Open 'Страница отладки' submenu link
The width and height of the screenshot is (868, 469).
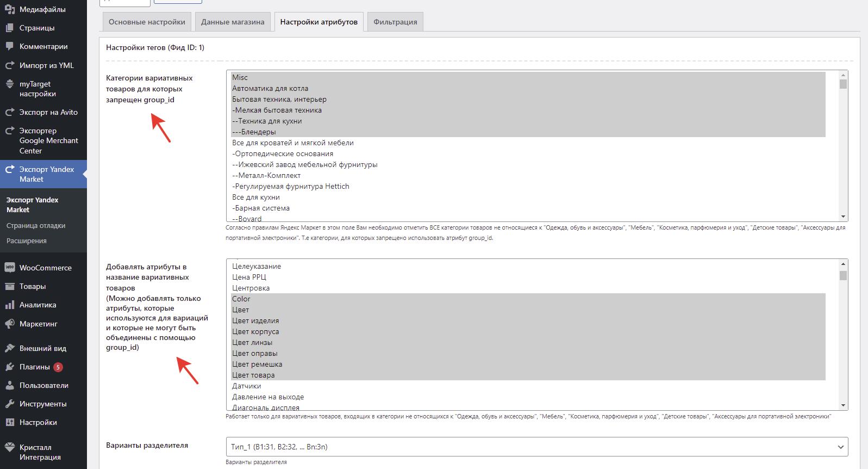[36, 226]
